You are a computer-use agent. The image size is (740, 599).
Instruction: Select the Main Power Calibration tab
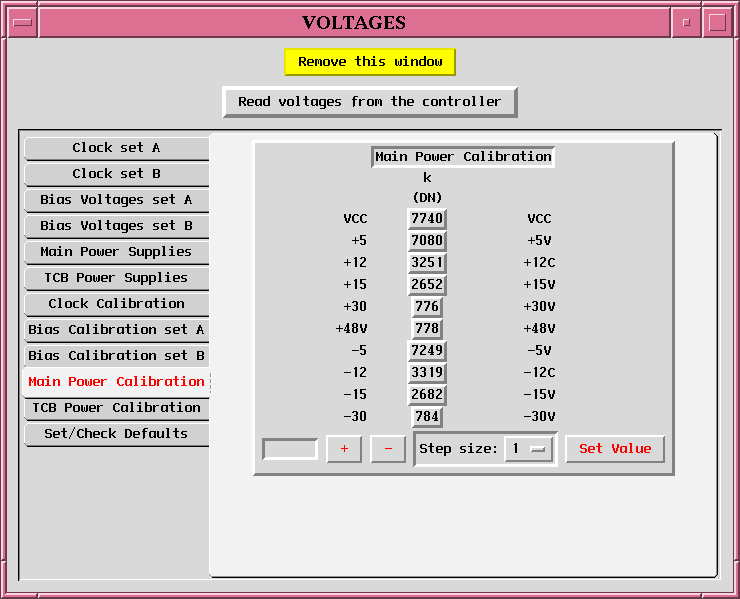116,382
